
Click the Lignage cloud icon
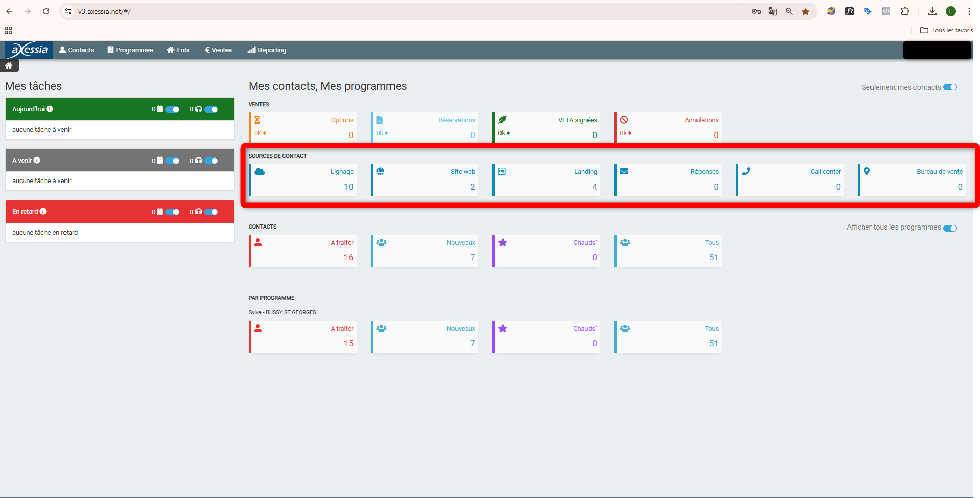pos(259,172)
